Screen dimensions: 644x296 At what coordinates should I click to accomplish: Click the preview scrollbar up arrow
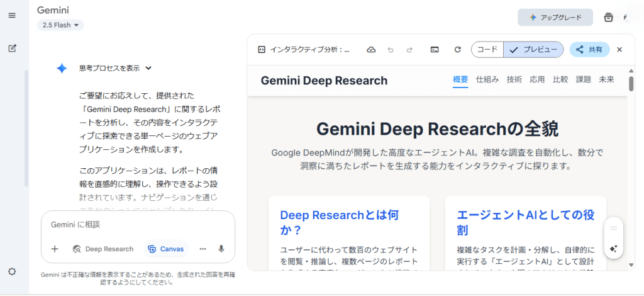pos(631,71)
